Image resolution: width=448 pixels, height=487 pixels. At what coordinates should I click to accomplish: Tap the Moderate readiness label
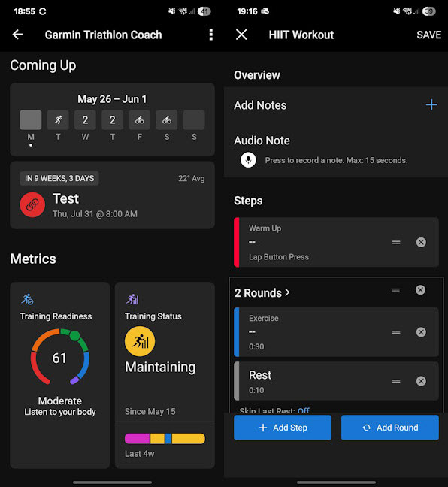[x=60, y=401]
